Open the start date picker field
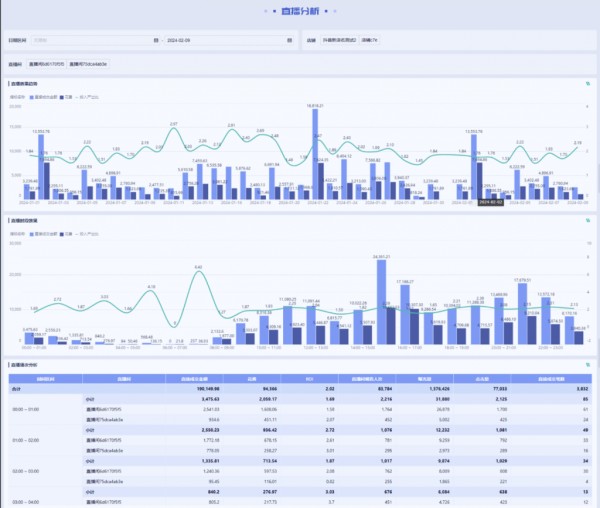 [x=90, y=41]
